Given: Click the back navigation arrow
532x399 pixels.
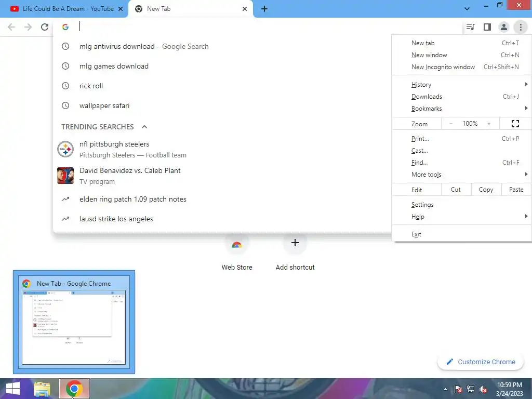Looking at the screenshot, I should (x=11, y=27).
